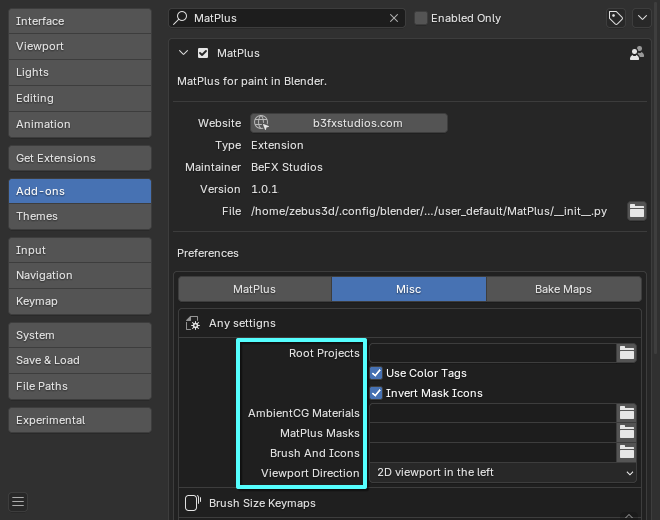This screenshot has height=520, width=660.
Task: Clear the MatPlus search text
Action: coord(392,18)
